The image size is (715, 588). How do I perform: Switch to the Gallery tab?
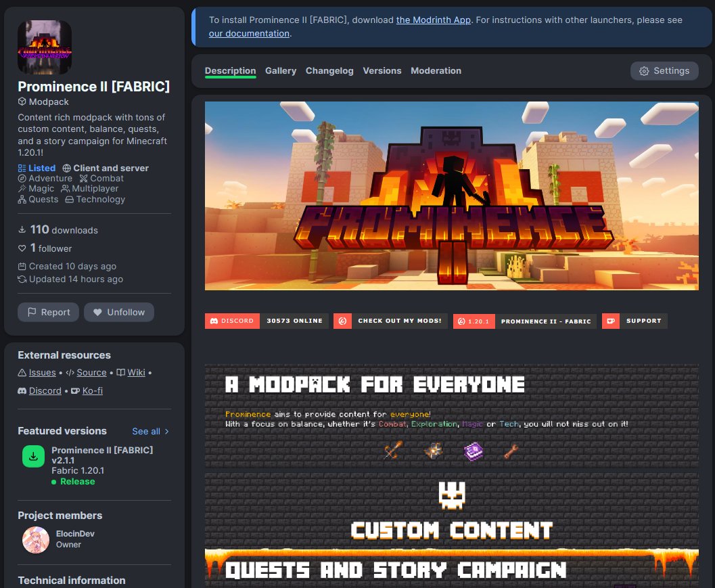281,70
